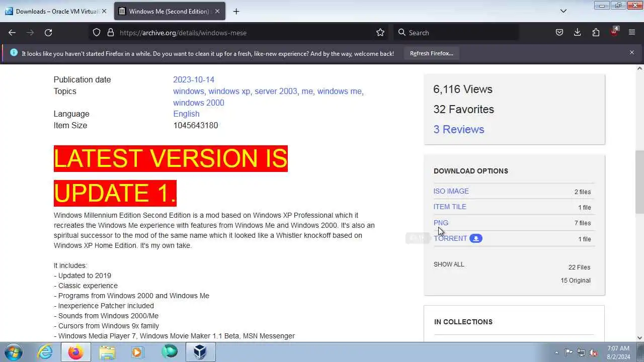Open the extensions puzzle icon
The image size is (644, 362).
(x=596, y=32)
